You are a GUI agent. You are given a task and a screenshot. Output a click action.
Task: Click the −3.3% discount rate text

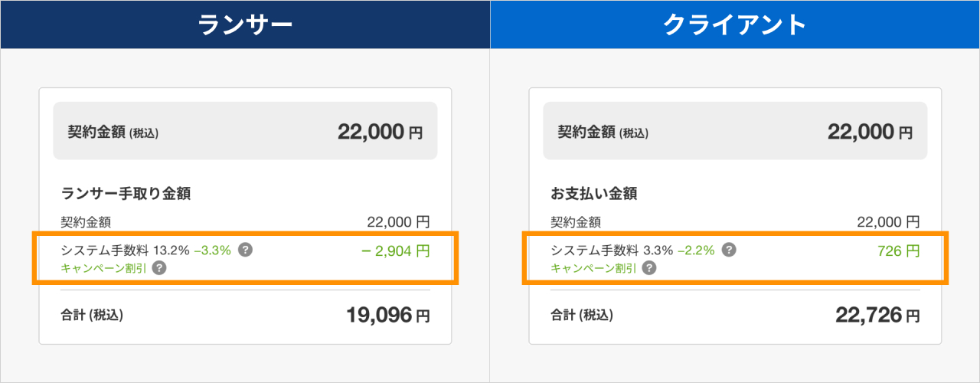[213, 250]
